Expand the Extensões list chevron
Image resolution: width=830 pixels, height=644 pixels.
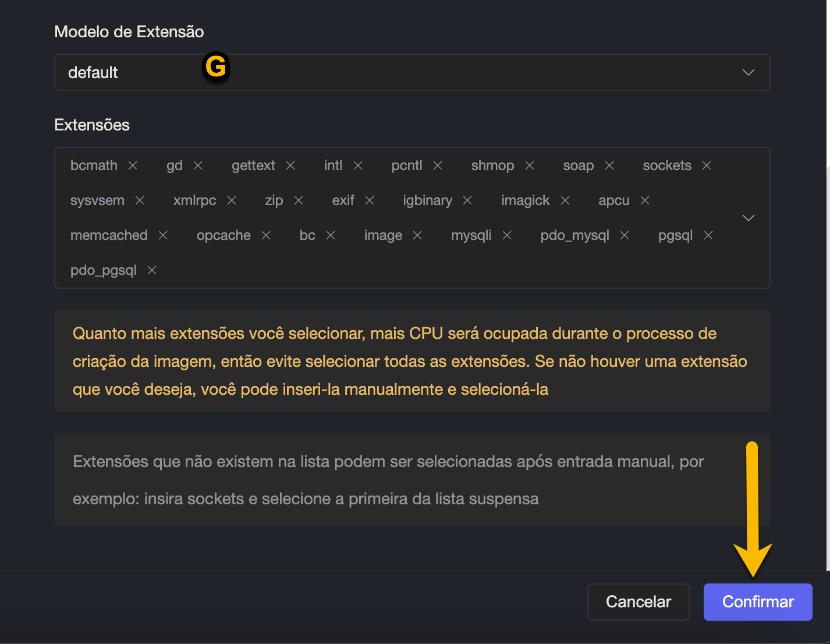(749, 218)
